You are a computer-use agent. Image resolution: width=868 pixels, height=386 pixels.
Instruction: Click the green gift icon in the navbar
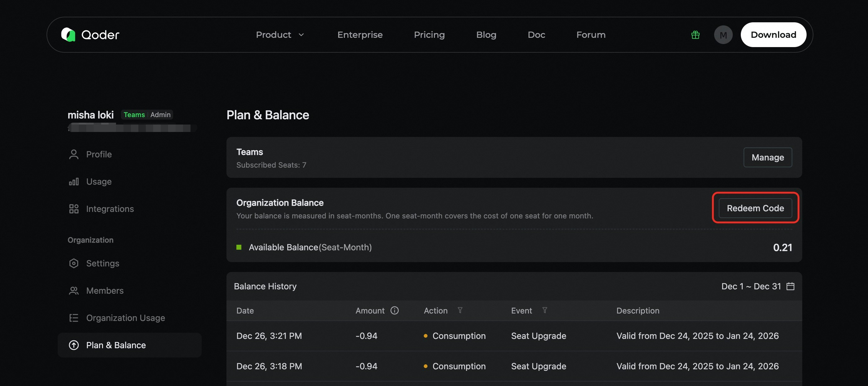(x=695, y=35)
